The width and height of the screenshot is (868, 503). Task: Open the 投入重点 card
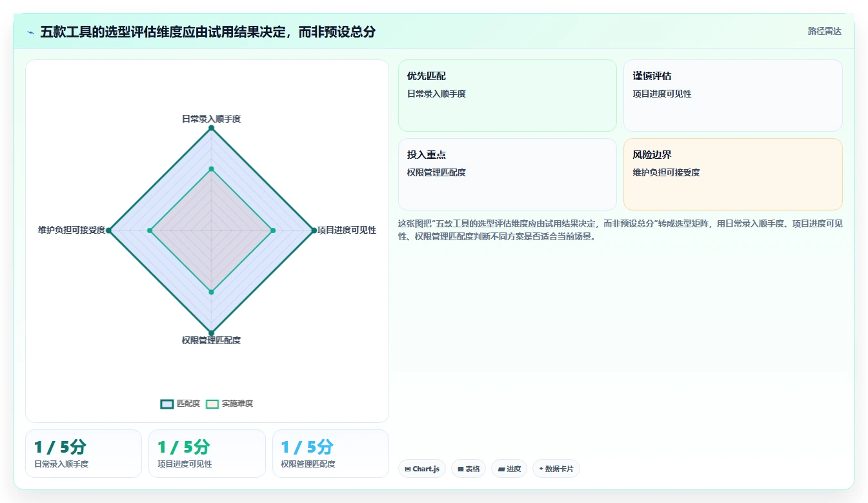pos(507,174)
